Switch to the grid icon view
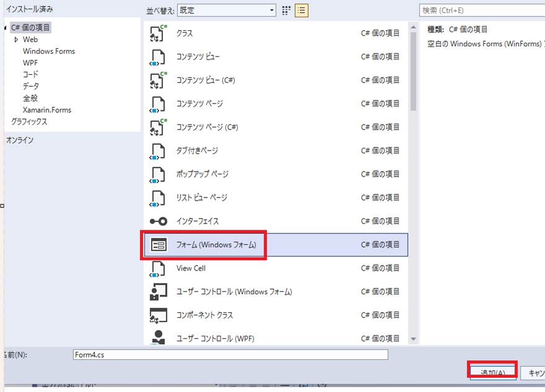The image size is (545, 392). click(286, 11)
